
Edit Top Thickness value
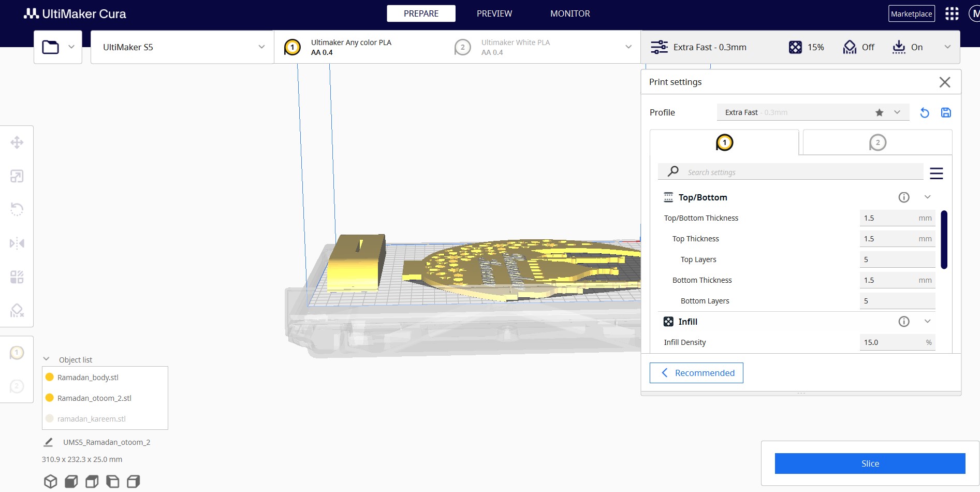pos(898,239)
